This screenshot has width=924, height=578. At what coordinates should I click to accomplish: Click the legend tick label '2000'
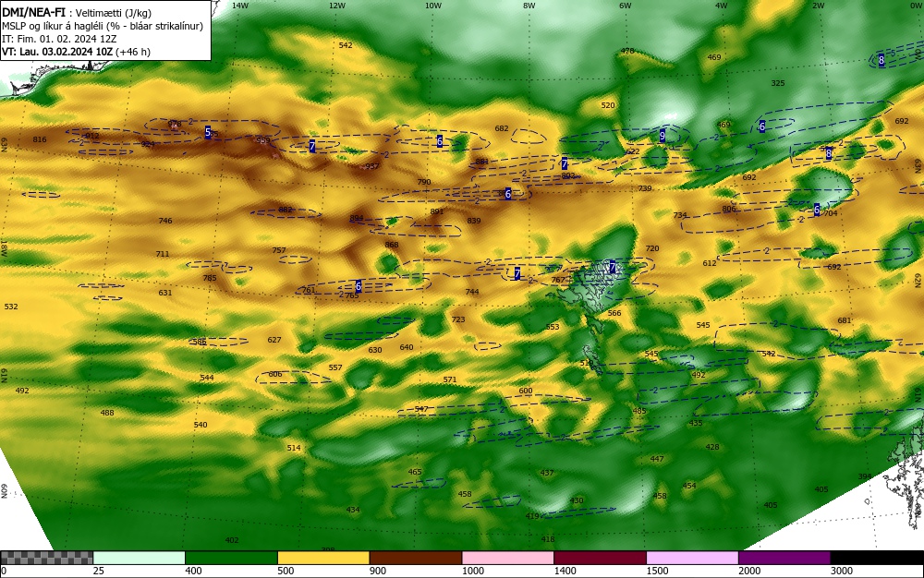(749, 571)
